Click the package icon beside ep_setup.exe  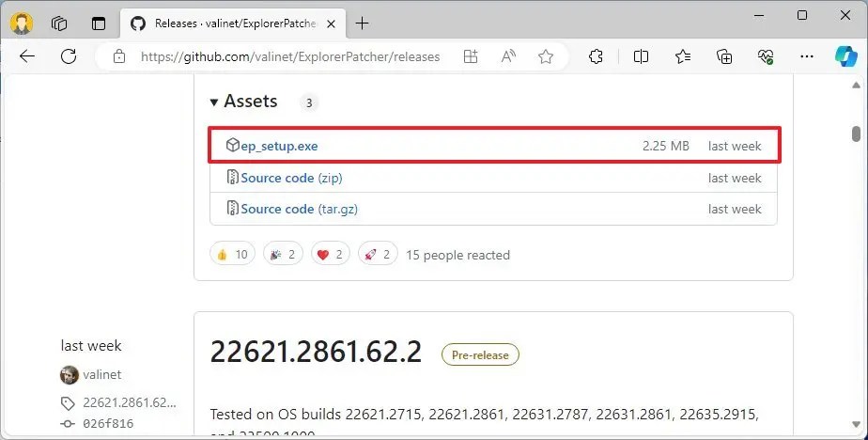pyautogui.click(x=233, y=145)
